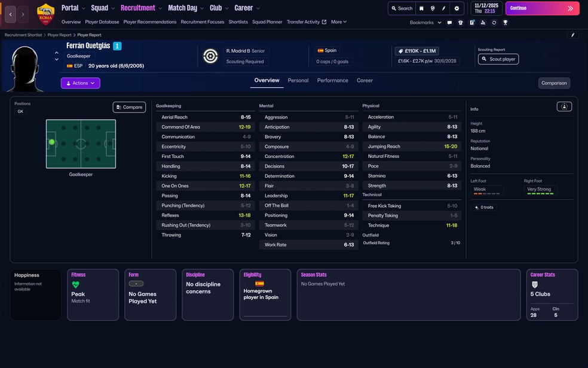Screen dimensions: 588x368
Task: Switch to the Personal tab
Action: click(x=298, y=80)
